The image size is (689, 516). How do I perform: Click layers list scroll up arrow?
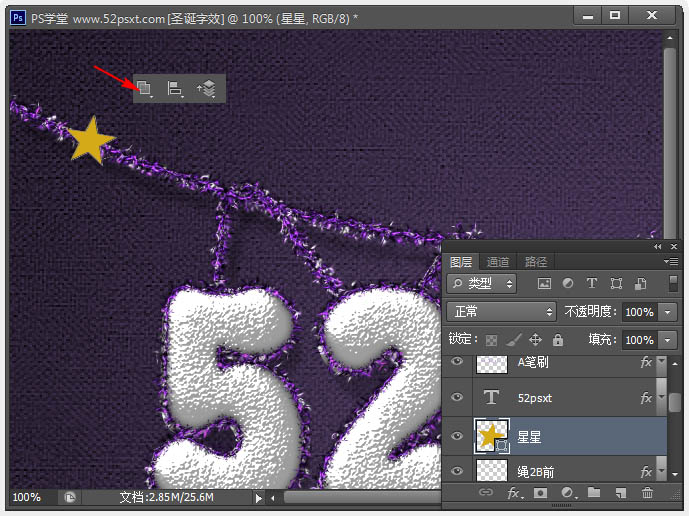coord(674,363)
